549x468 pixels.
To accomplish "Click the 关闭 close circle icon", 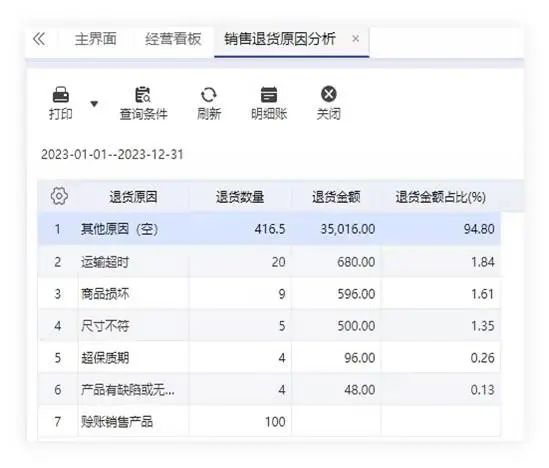I will pos(328,94).
